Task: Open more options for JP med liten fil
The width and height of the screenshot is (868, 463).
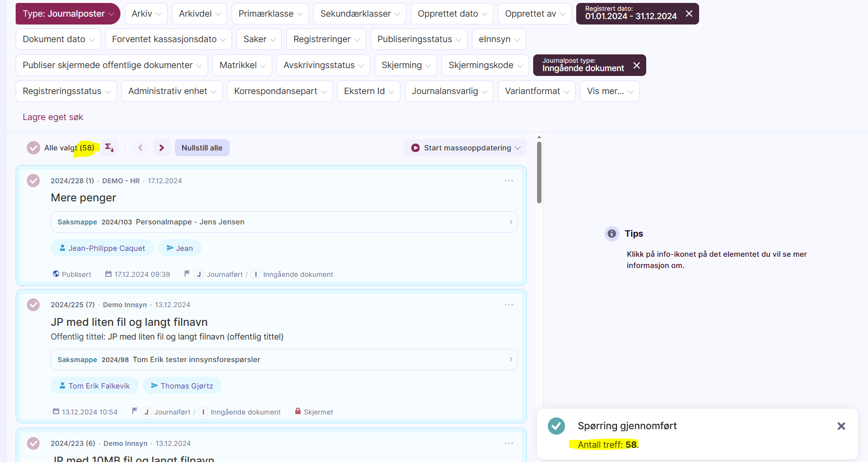Action: [509, 305]
